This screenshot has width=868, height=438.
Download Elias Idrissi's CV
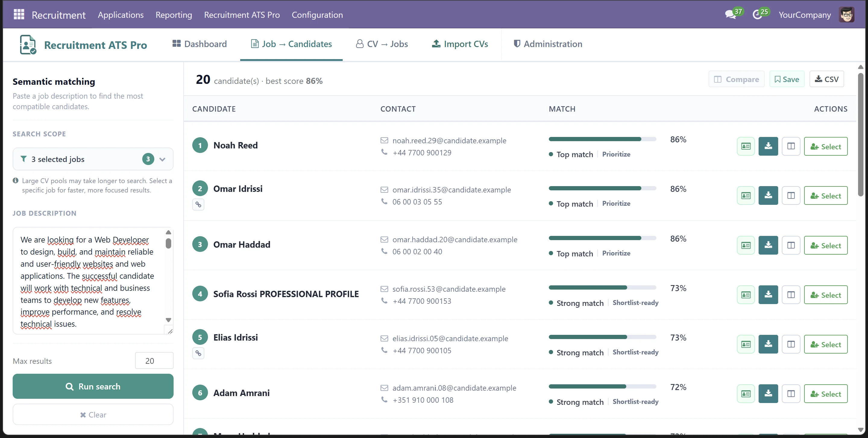pyautogui.click(x=768, y=344)
